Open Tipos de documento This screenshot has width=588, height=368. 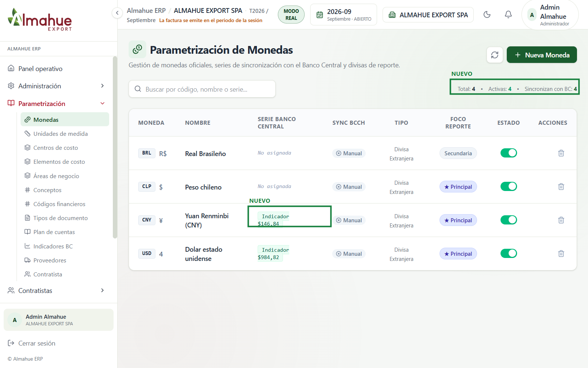click(x=65, y=218)
